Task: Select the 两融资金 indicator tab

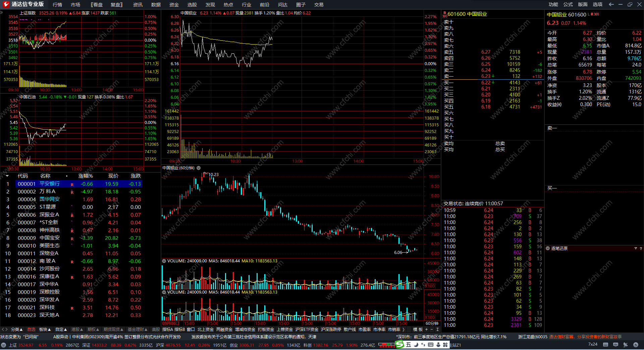Action: [x=224, y=330]
